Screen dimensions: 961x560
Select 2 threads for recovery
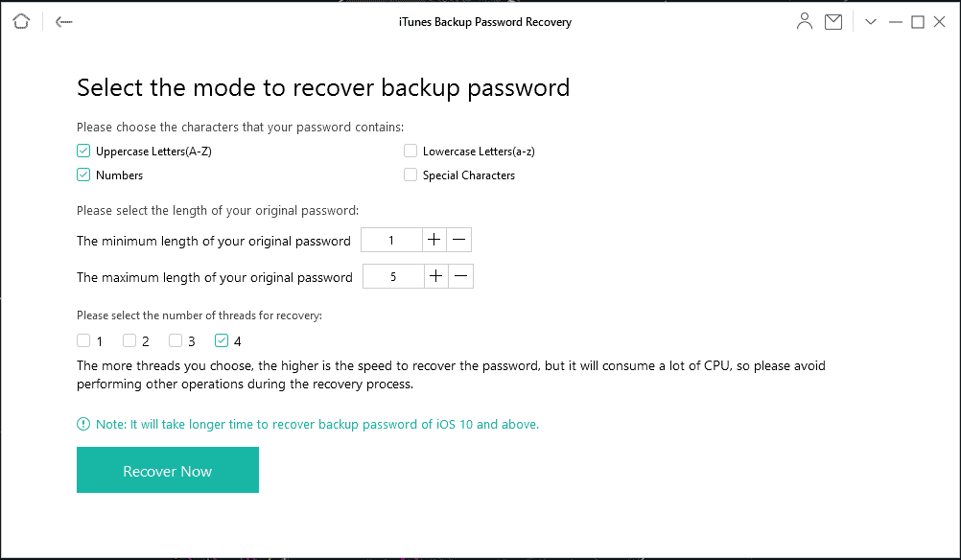(x=129, y=340)
